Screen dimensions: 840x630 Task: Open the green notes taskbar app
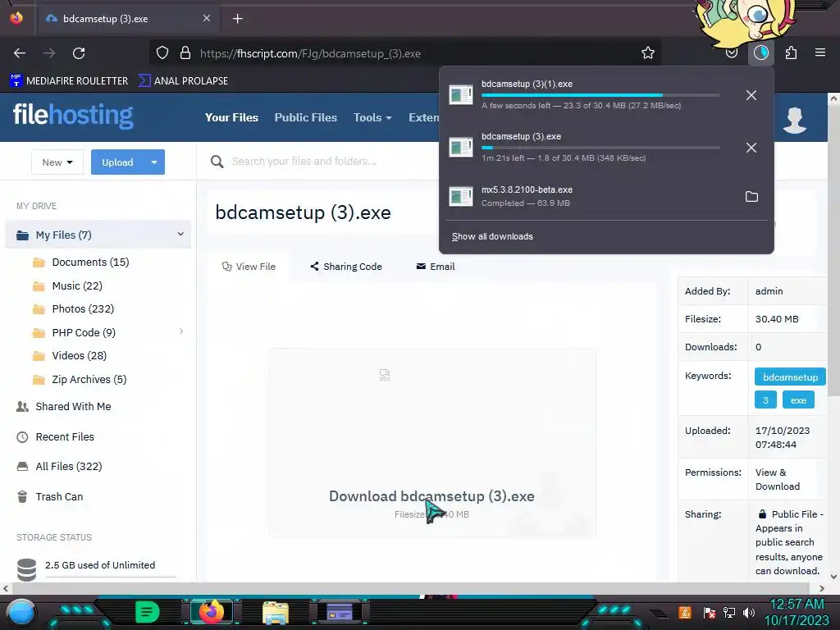[x=148, y=612]
